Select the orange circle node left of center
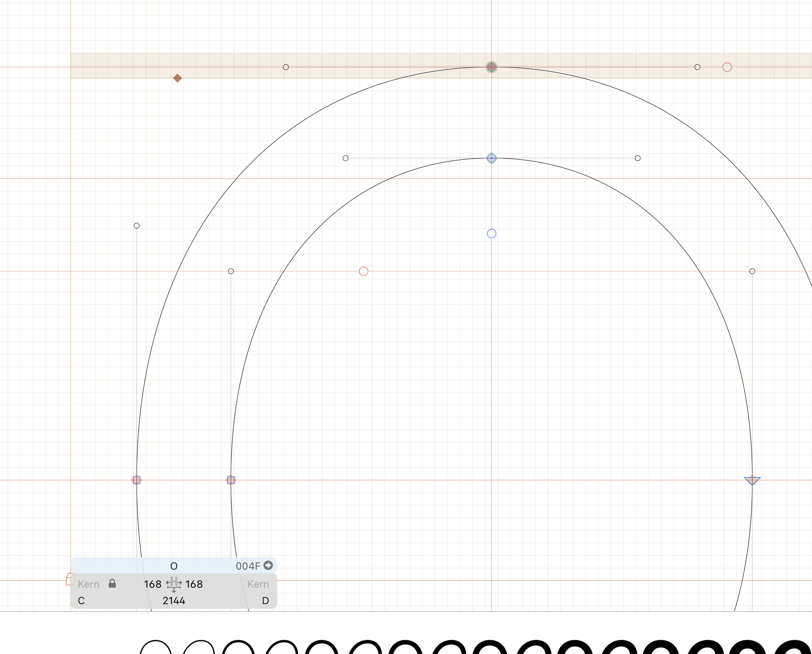The image size is (812, 654). pos(363,270)
